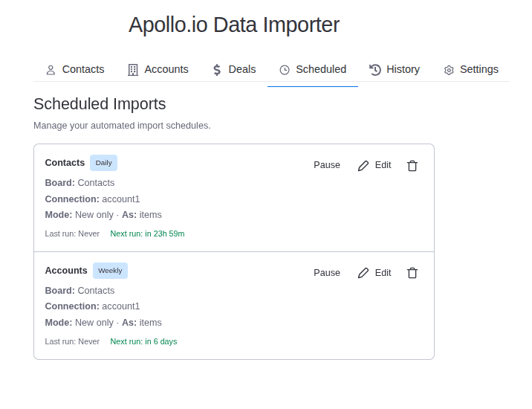This screenshot has height=409, width=532.
Task: Open the Settings tab
Action: pyautogui.click(x=470, y=70)
